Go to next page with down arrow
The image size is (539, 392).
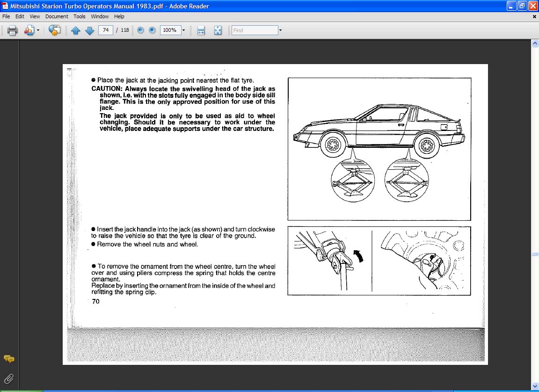click(x=89, y=30)
